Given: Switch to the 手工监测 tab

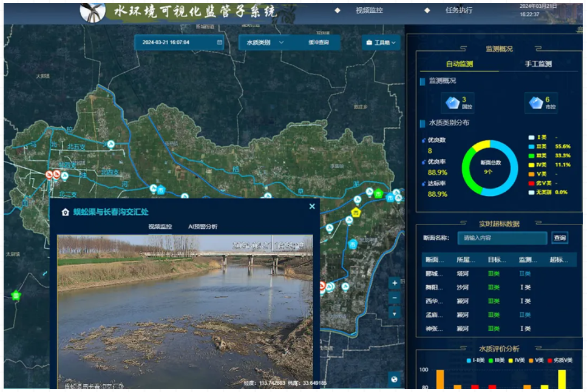Looking at the screenshot, I should 538,64.
